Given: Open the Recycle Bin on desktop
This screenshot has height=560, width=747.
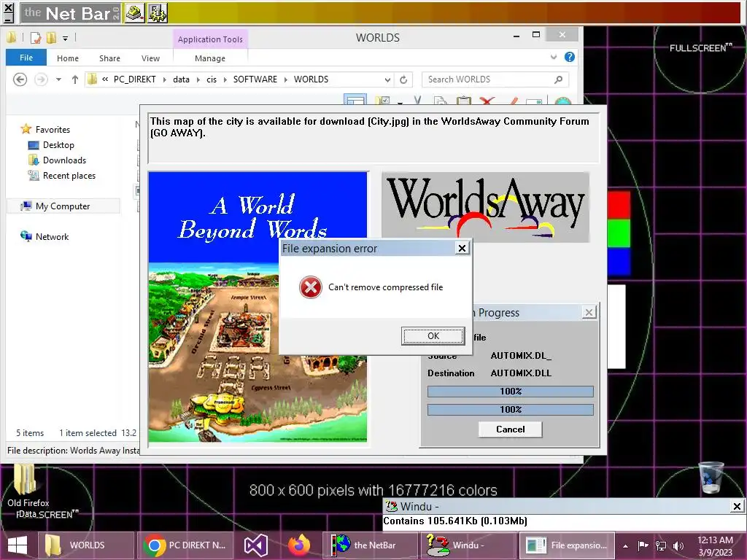Looking at the screenshot, I should click(x=711, y=477).
